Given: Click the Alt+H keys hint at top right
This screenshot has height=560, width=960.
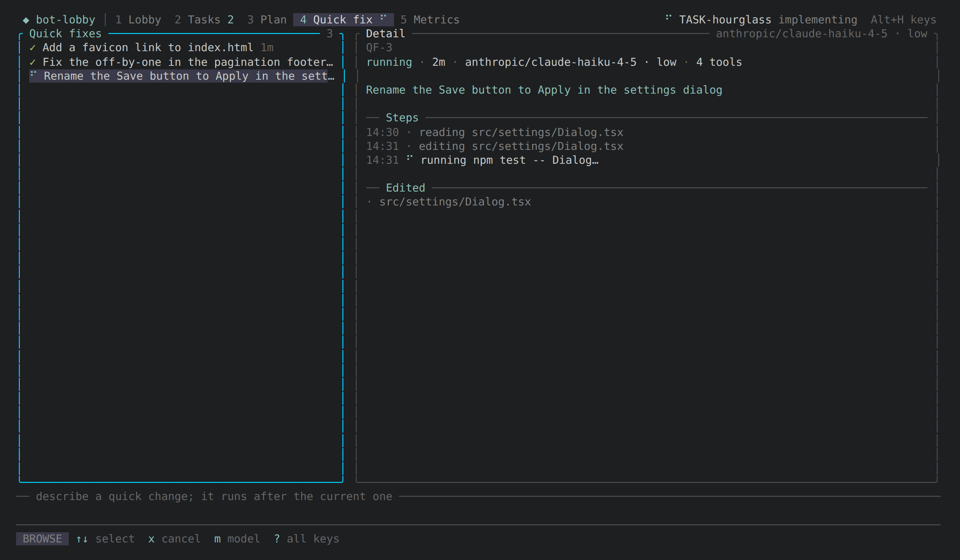Looking at the screenshot, I should (903, 20).
